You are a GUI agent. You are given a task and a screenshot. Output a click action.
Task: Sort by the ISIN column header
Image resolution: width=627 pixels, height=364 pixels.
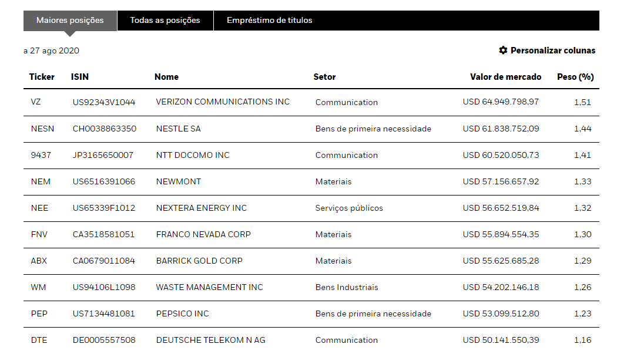[x=80, y=77]
